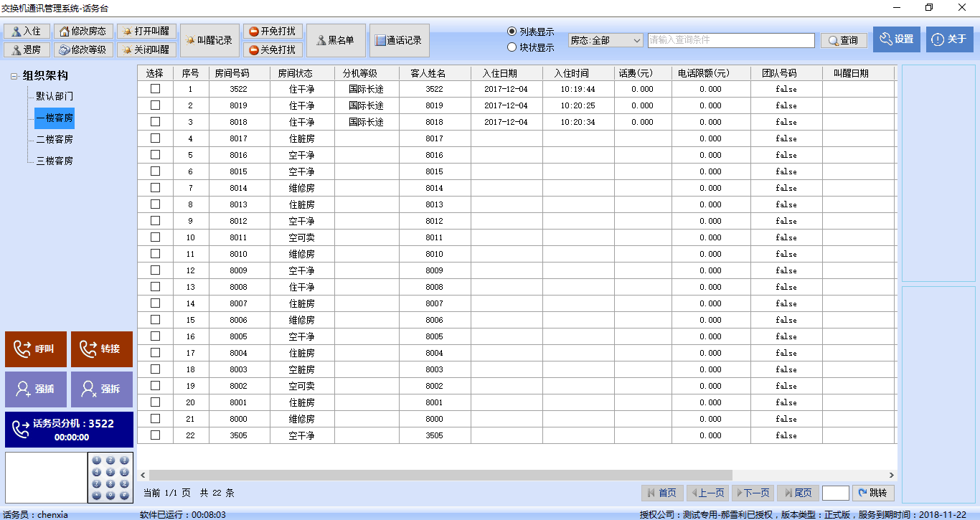Click the 入住日期 column header

(499, 73)
